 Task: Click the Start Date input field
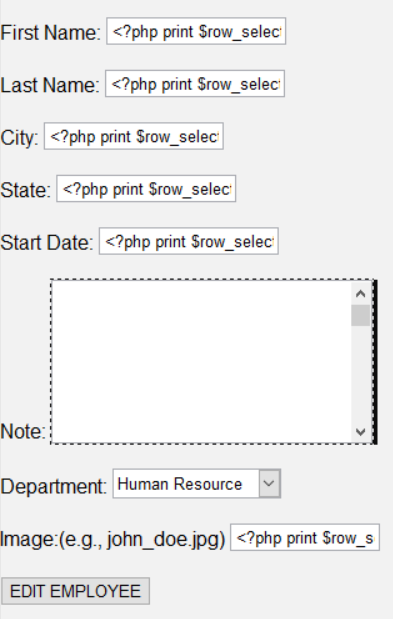189,241
